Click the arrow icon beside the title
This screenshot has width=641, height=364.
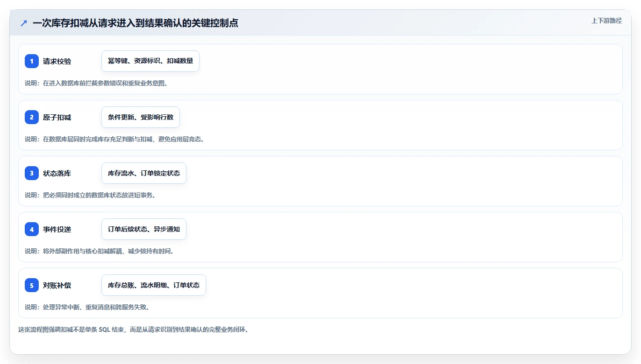[24, 23]
